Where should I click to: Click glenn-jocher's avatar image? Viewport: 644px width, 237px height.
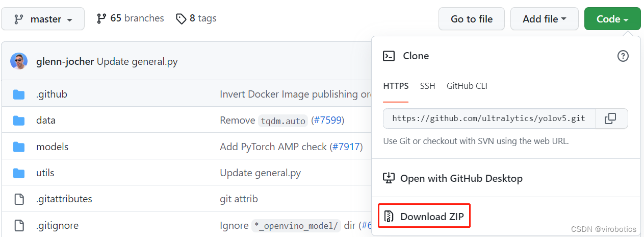(x=19, y=62)
